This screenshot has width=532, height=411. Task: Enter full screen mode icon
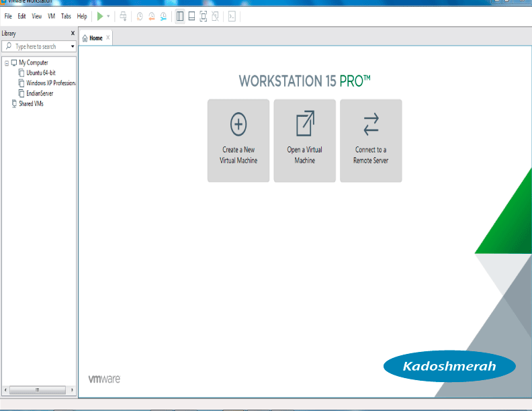click(204, 16)
